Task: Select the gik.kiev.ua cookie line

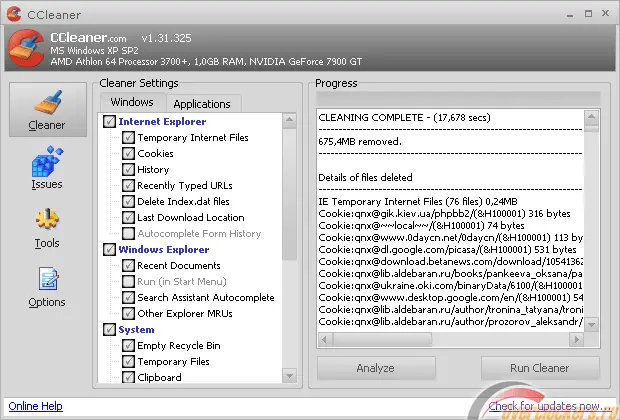Action: click(x=444, y=214)
